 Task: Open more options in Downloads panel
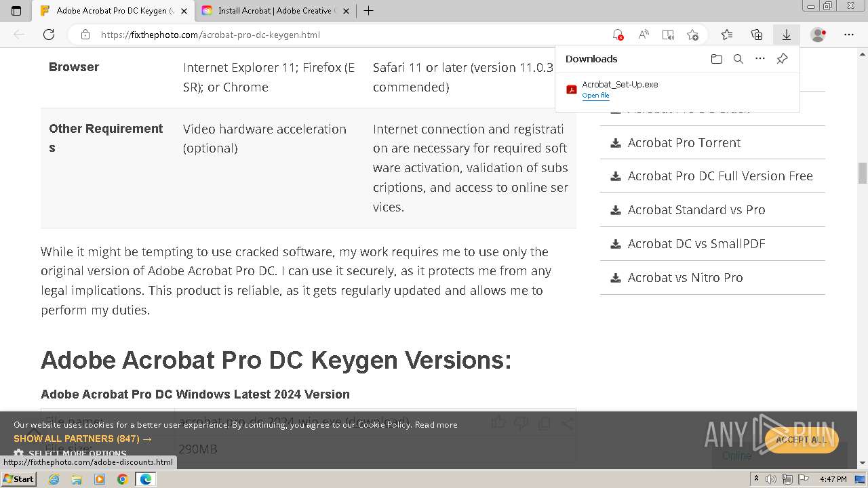coord(760,59)
